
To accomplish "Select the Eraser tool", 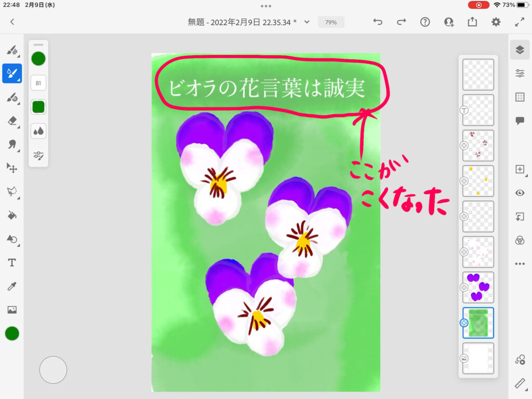I will tap(11, 121).
